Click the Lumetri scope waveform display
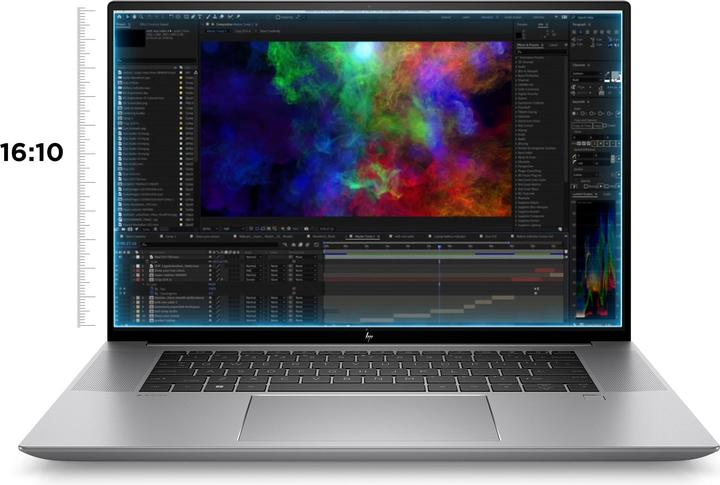This screenshot has width=720, height=485. pos(596,259)
